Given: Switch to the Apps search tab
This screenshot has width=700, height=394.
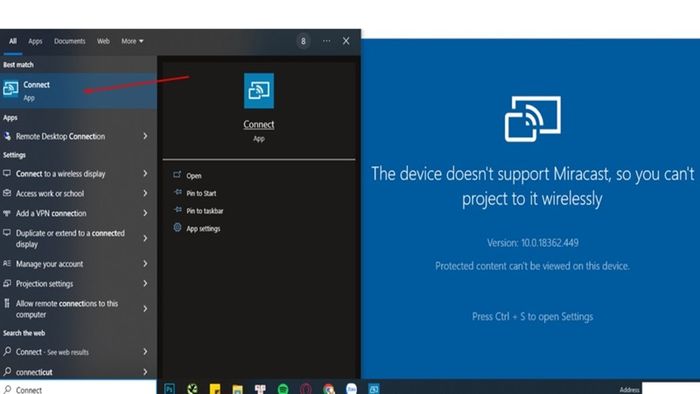Looking at the screenshot, I should [35, 41].
